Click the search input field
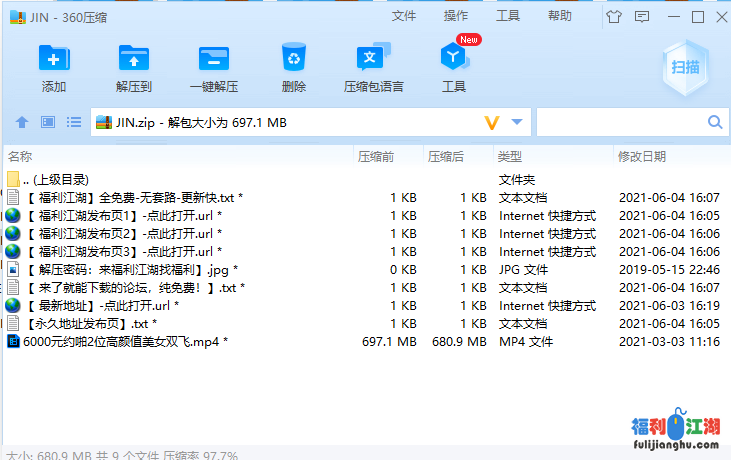The width and height of the screenshot is (731, 460). click(620, 122)
